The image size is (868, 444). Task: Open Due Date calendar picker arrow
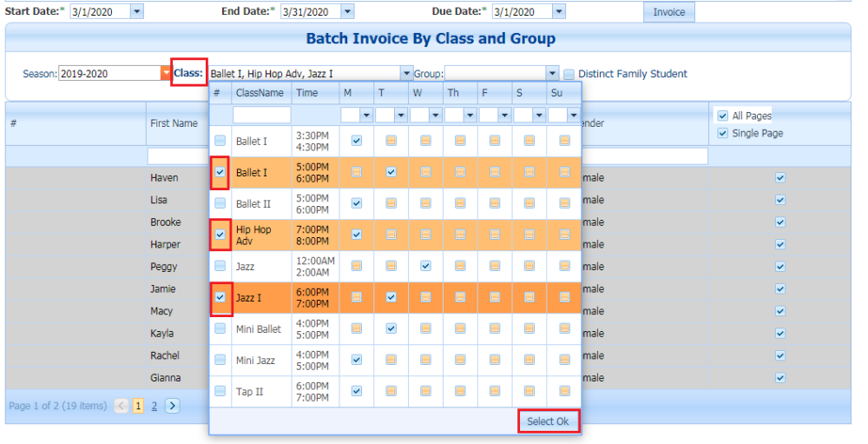click(559, 11)
